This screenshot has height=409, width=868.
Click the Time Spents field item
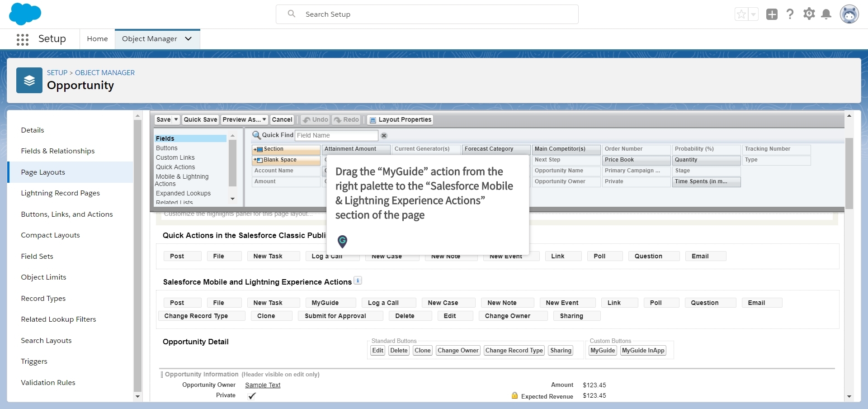tap(706, 181)
